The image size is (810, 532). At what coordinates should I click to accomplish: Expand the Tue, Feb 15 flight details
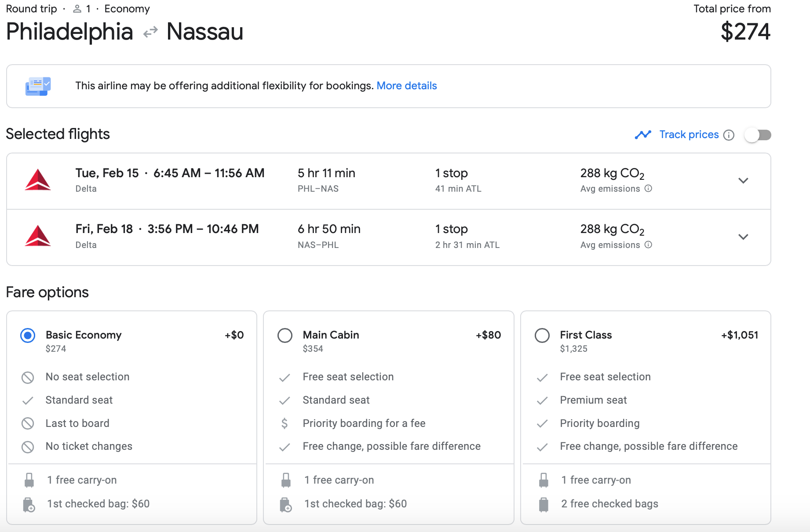point(743,181)
